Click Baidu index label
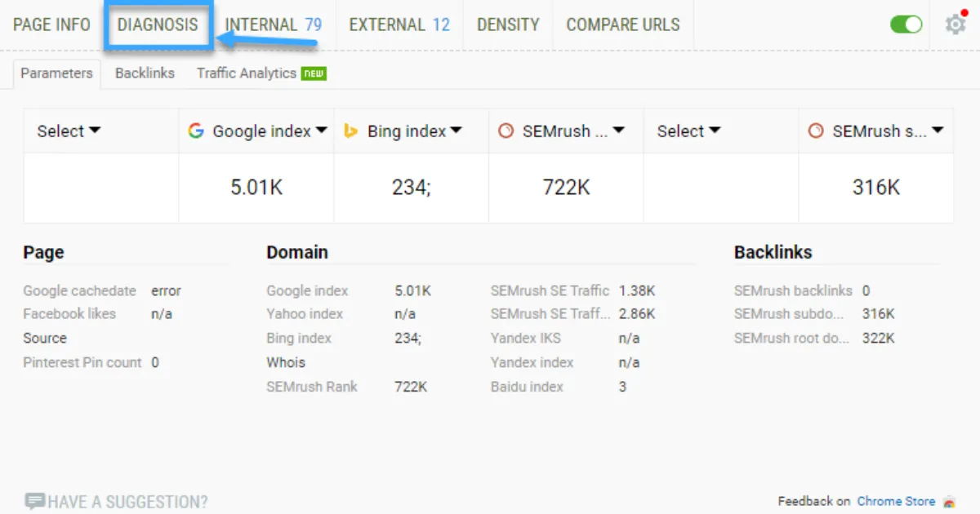Image resolution: width=980 pixels, height=514 pixels. [527, 387]
